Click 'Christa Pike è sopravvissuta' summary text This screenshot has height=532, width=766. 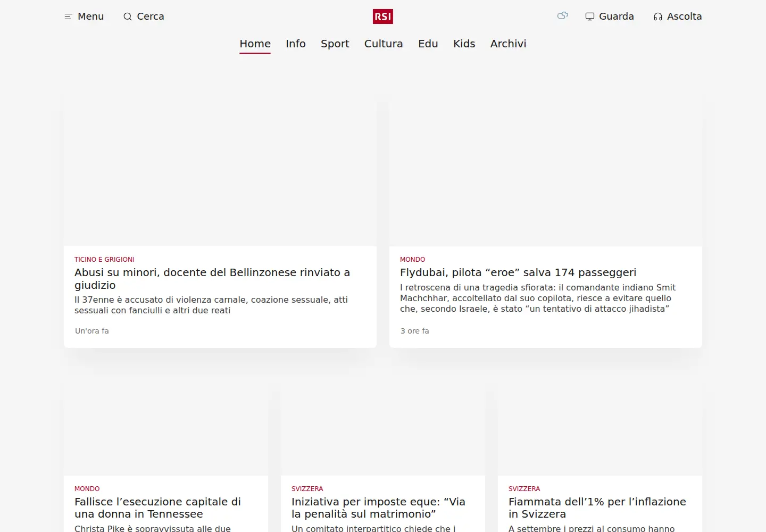pos(153,528)
